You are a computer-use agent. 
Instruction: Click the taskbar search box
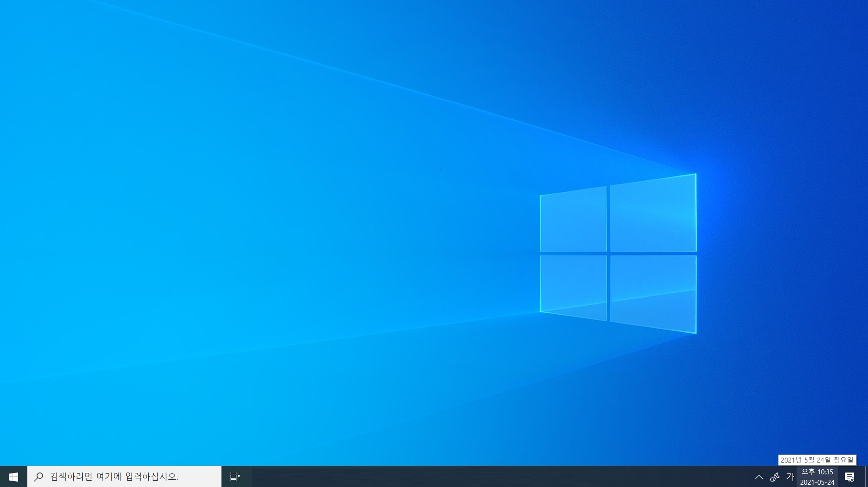pos(124,477)
